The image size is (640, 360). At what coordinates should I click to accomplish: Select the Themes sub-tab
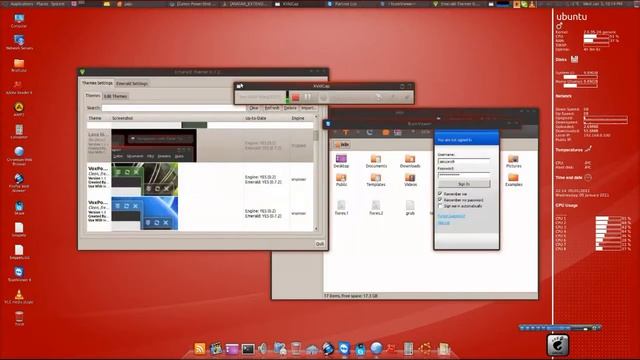(x=93, y=96)
